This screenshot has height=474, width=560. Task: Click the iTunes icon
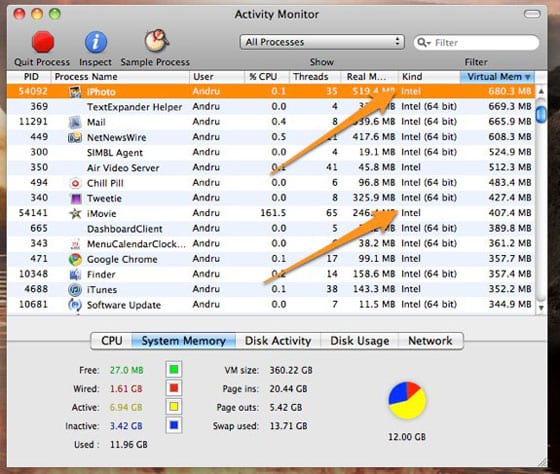coord(75,290)
